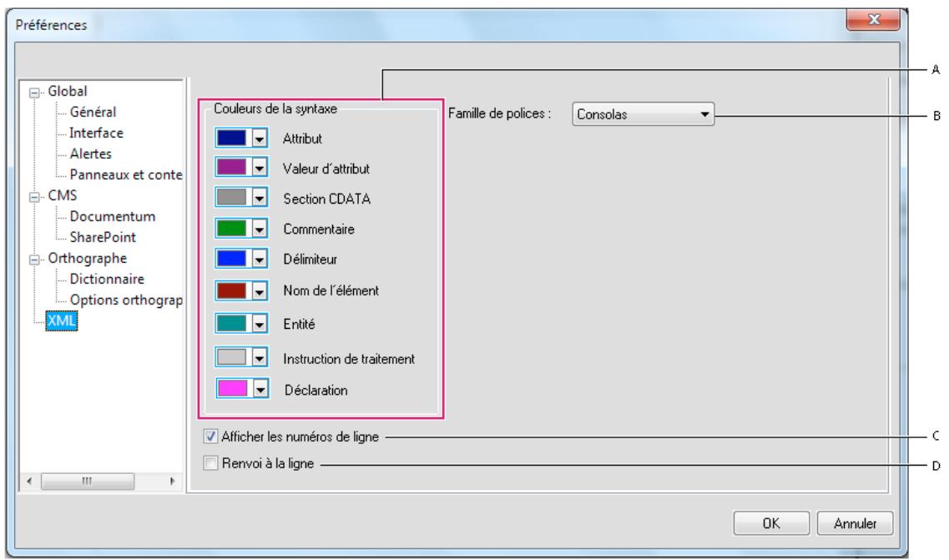Open the Déclaration color dropdown arrow
Image resolution: width=949 pixels, height=560 pixels.
pyautogui.click(x=260, y=389)
